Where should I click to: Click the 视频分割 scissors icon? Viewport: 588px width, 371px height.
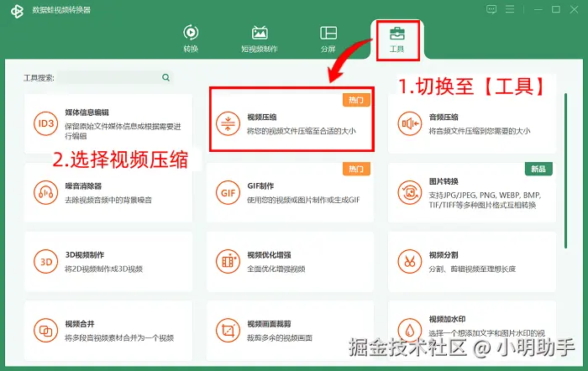[410, 262]
